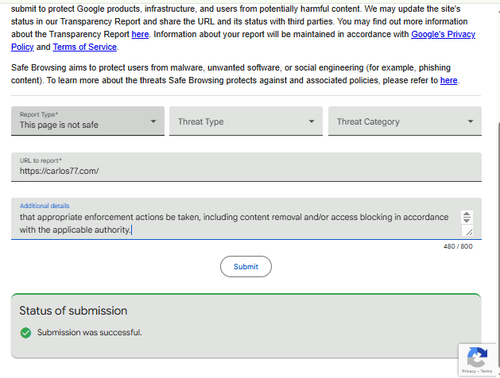Open the Threat Category dropdown
500x378 pixels.
(405, 121)
